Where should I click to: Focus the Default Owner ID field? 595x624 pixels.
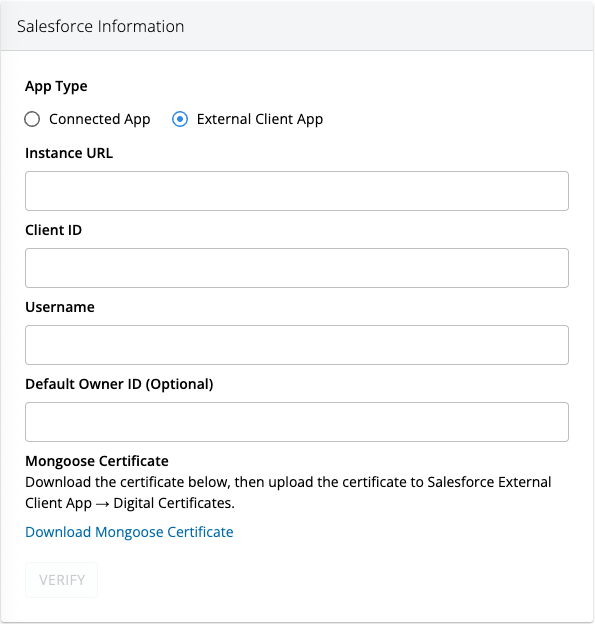point(297,422)
